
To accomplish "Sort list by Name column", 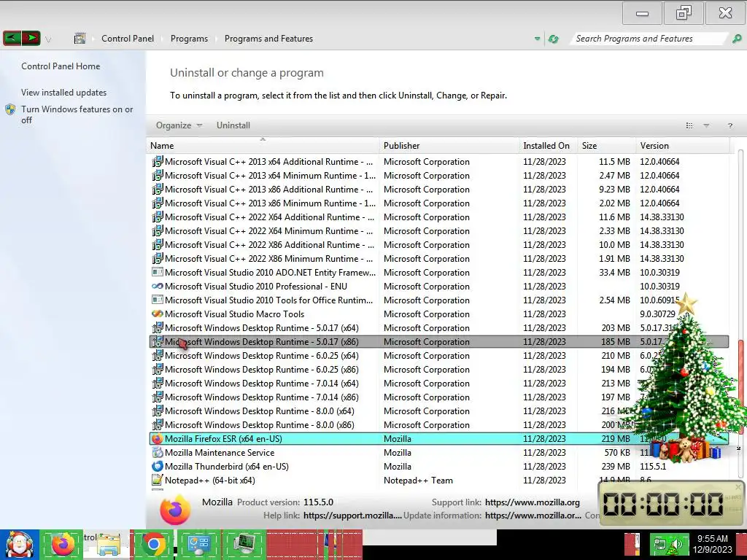I will pos(263,146).
